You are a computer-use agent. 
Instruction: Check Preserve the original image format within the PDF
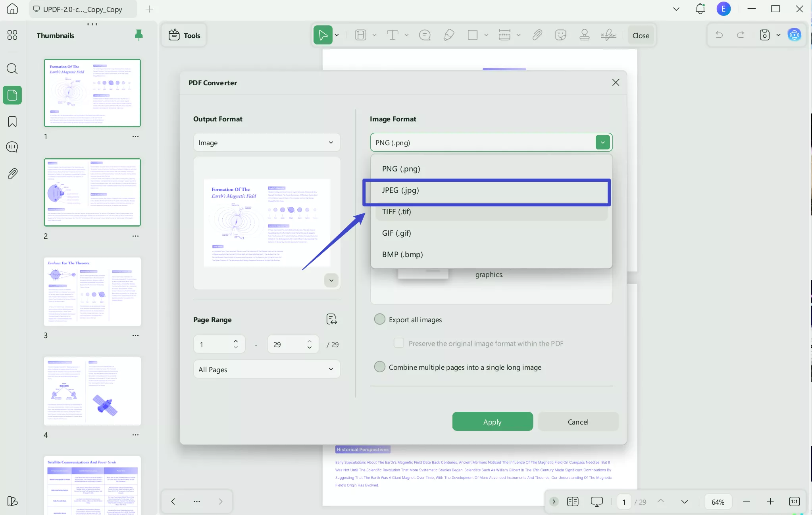point(398,343)
